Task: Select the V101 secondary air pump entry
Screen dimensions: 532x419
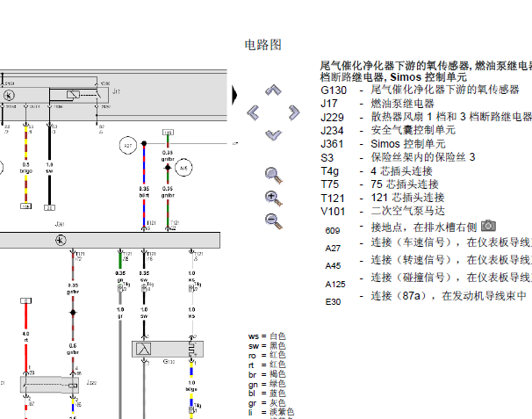Action: 383,211
